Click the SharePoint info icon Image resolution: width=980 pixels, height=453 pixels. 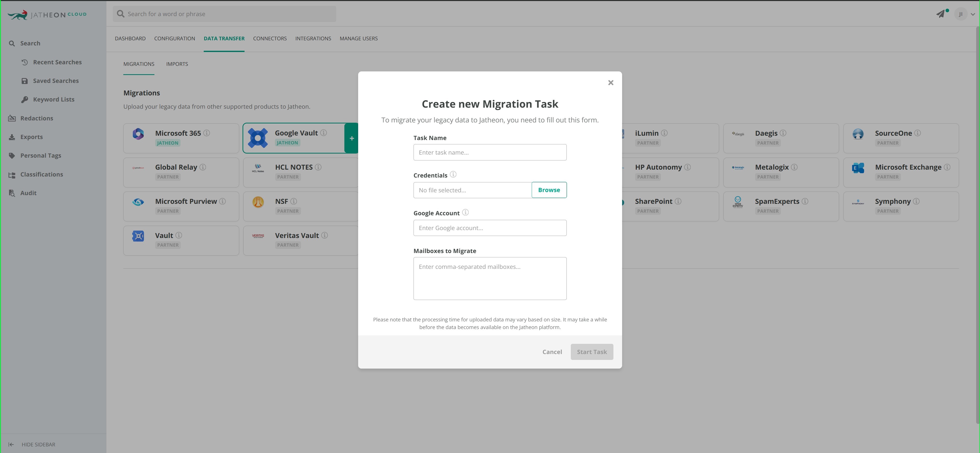(678, 202)
